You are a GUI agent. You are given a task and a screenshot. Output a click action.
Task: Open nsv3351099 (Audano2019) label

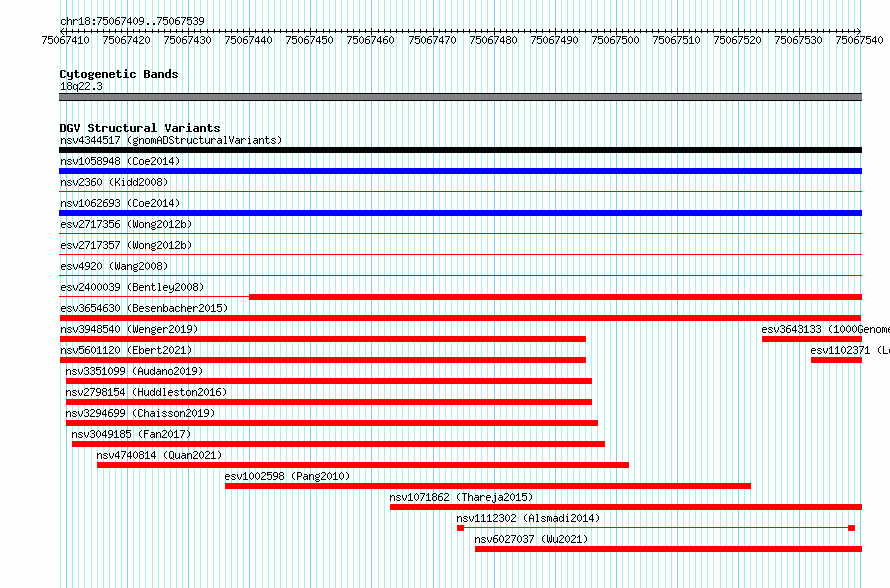pyautogui.click(x=134, y=371)
